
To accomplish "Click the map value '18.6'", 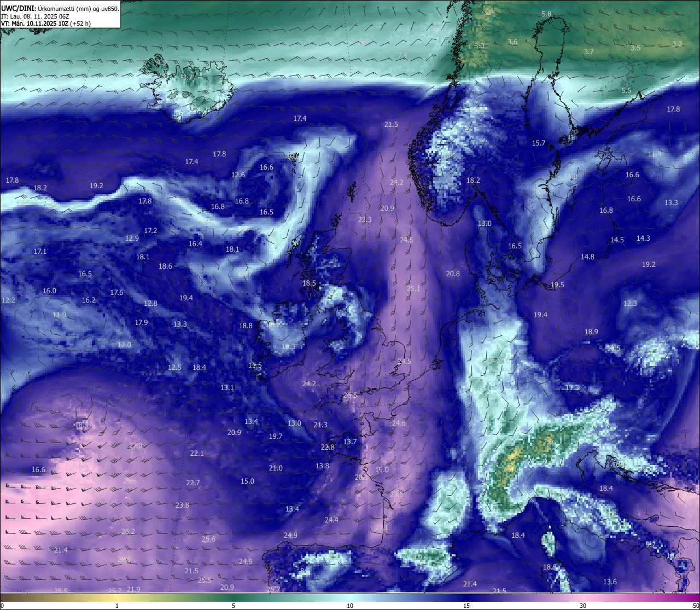I will 165,266.
